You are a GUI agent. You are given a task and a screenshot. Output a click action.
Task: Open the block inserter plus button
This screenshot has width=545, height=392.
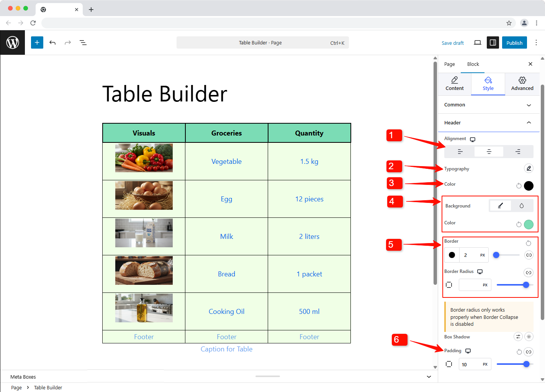37,42
